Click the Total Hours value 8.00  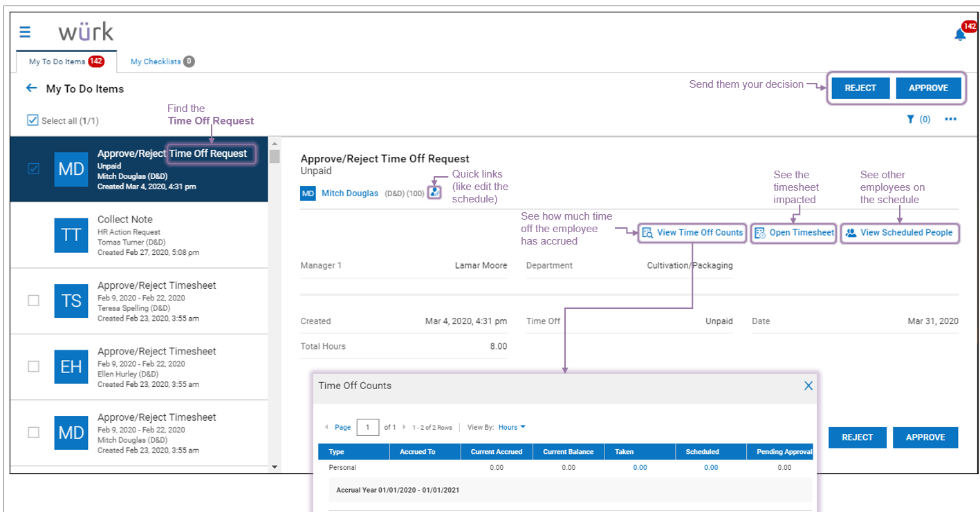coord(498,346)
